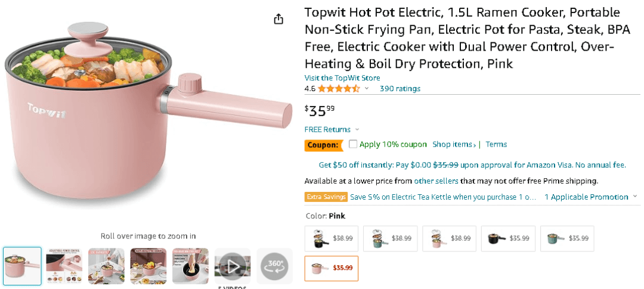
Task: Click the coupon Terms link
Action: (496, 144)
